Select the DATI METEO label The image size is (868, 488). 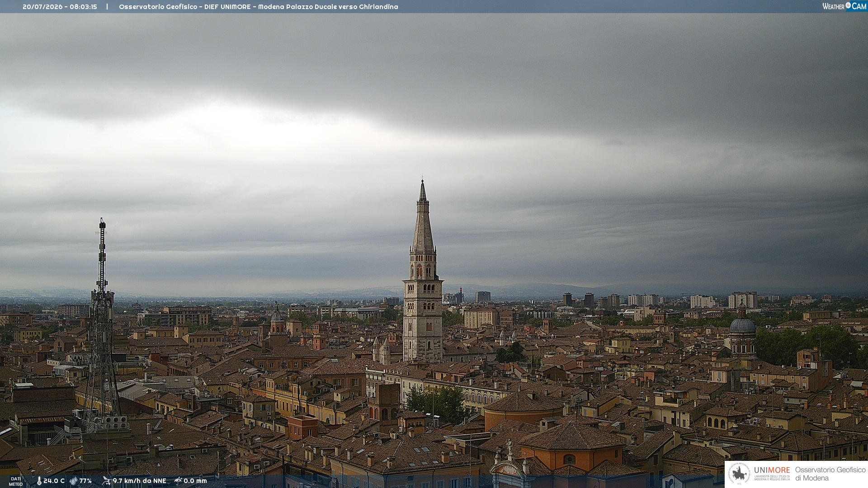[16, 481]
